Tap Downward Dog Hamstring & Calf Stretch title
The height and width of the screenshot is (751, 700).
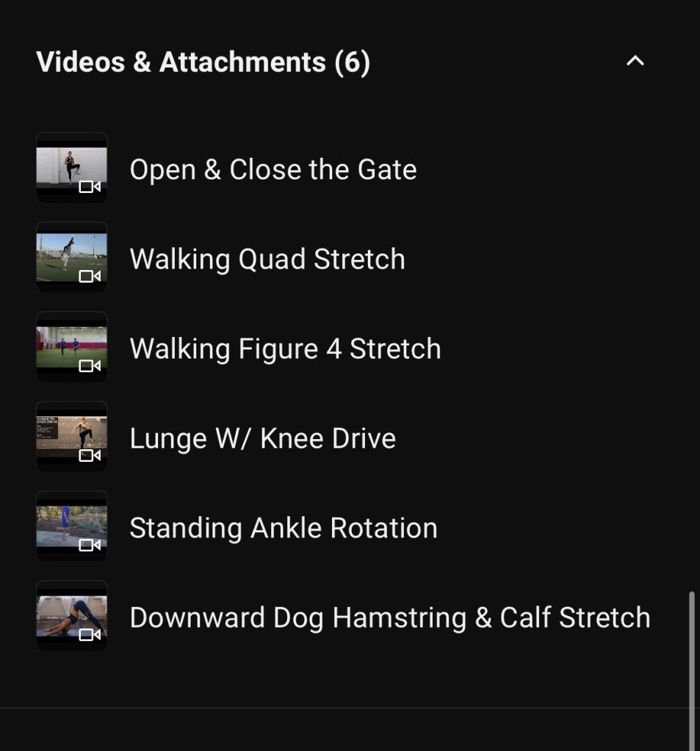pyautogui.click(x=389, y=617)
